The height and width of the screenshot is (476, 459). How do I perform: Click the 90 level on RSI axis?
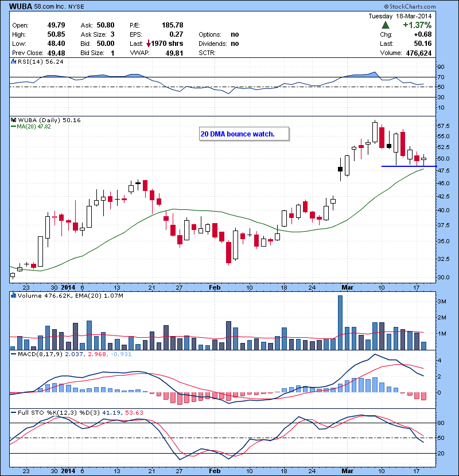coord(441,67)
